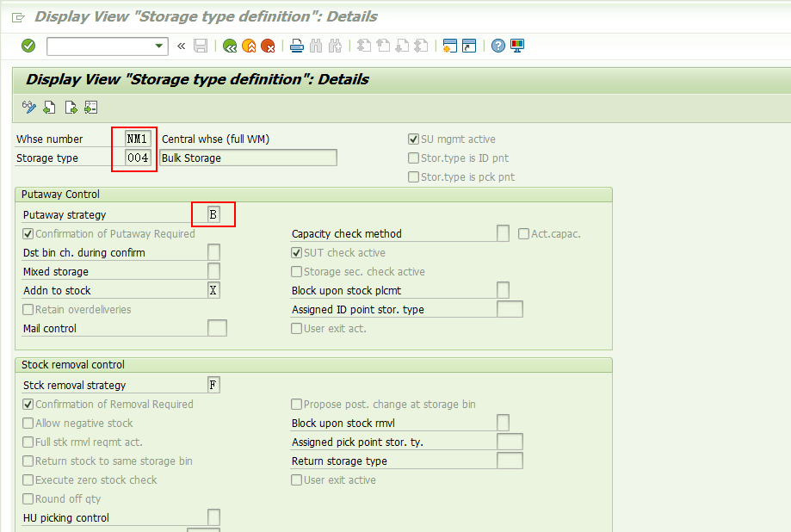The image size is (791, 532).
Task: Click the Customize Local Layout icon
Action: tap(516, 46)
